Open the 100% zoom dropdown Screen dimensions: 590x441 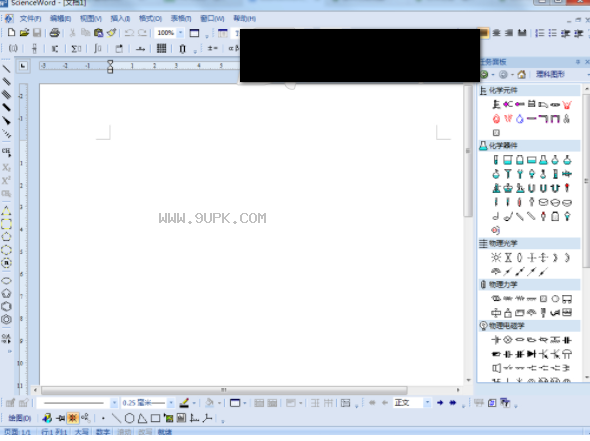tap(181, 33)
